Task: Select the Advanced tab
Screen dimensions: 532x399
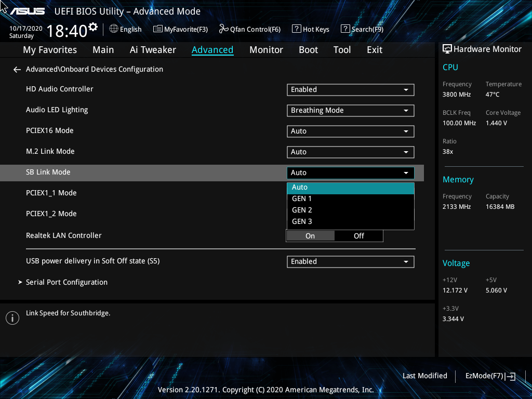Action: coord(212,50)
